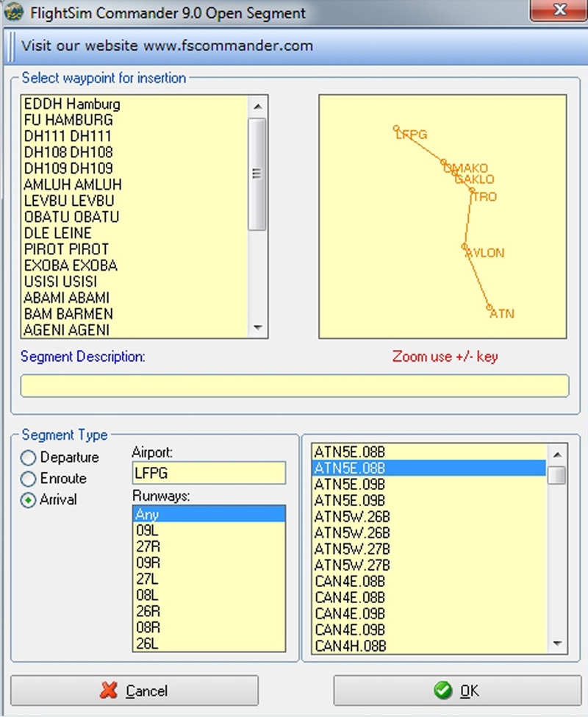Screen dimensions: 588x717
Task: Click the Segment Description text field
Action: click(295, 385)
